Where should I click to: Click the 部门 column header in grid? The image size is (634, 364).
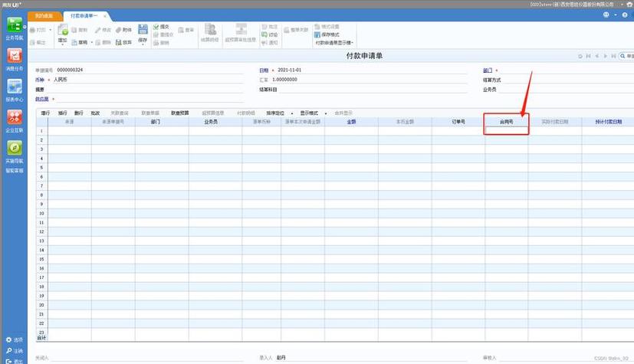point(161,122)
